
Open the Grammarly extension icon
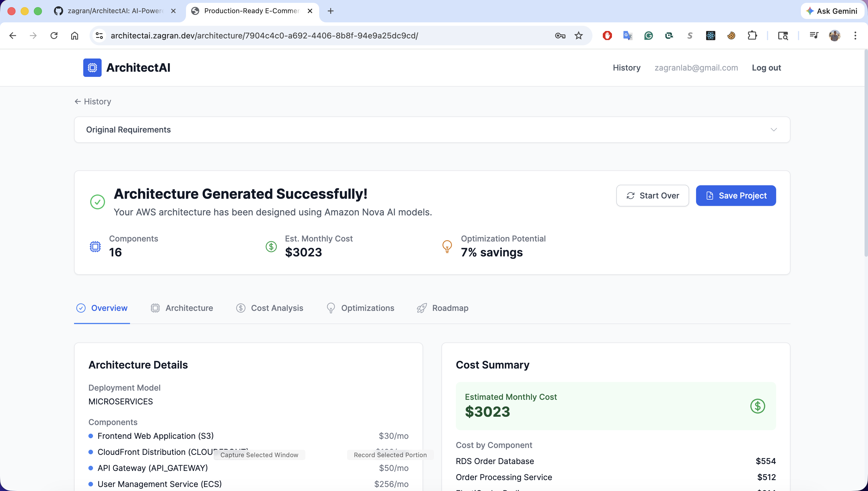click(x=648, y=36)
